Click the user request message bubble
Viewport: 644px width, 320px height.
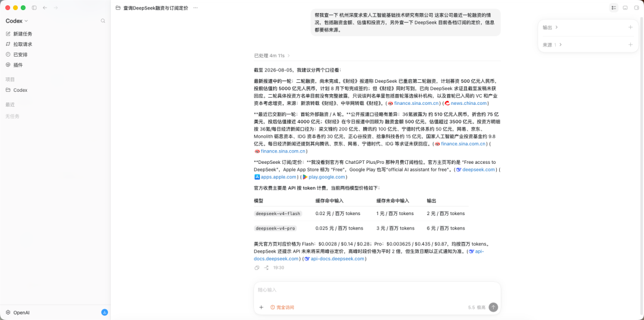(405, 23)
